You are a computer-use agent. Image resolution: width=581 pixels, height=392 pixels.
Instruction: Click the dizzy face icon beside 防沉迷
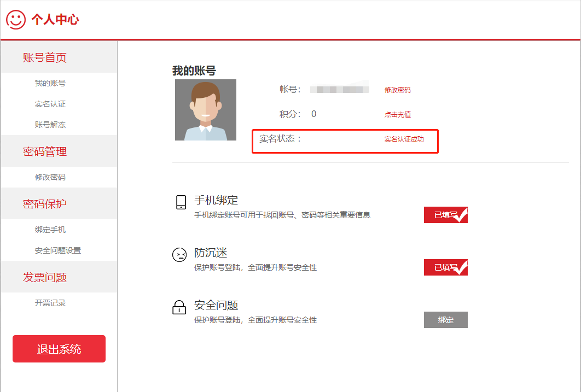(179, 255)
